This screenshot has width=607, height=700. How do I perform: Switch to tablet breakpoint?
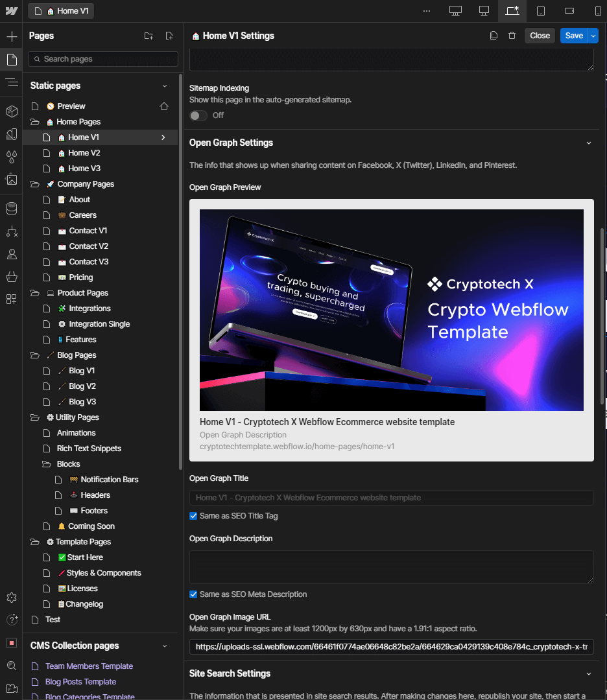pyautogui.click(x=540, y=11)
